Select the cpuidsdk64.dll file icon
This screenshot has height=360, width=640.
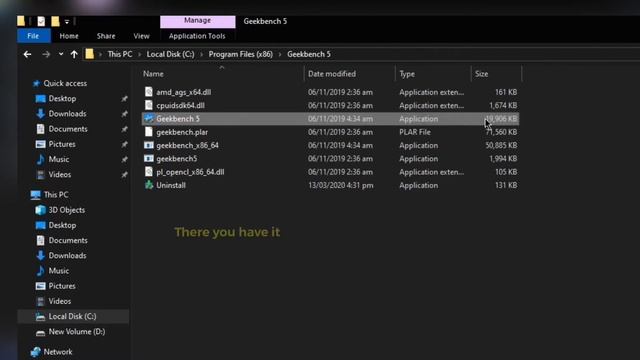pyautogui.click(x=149, y=105)
